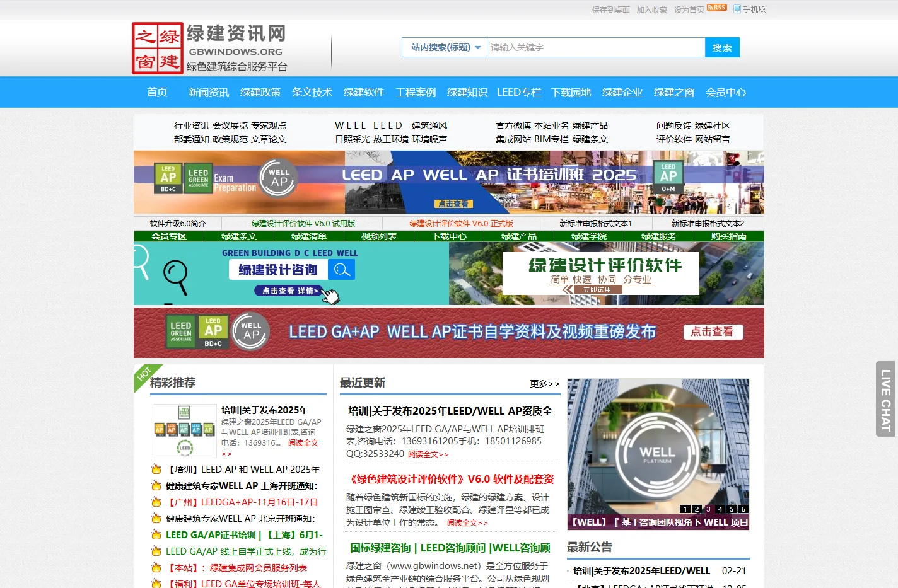This screenshot has width=898, height=588.
Task: Click flame icon beside 健康建筑专家WELL AP 上海开班通知
Action: pyautogui.click(x=156, y=485)
